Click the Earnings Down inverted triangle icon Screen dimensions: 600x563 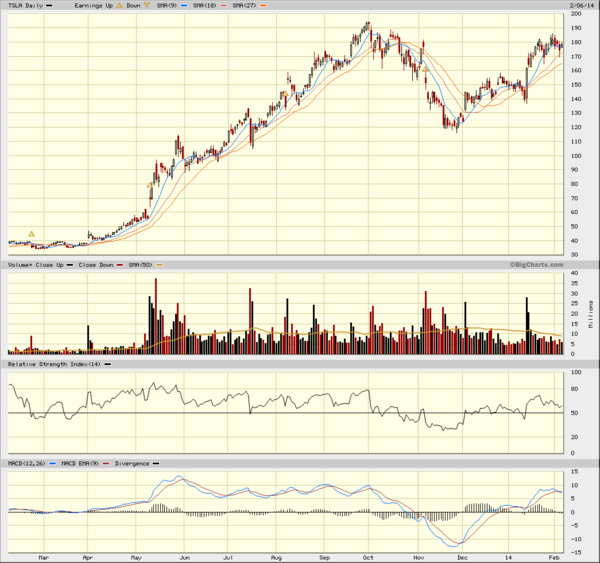147,5
